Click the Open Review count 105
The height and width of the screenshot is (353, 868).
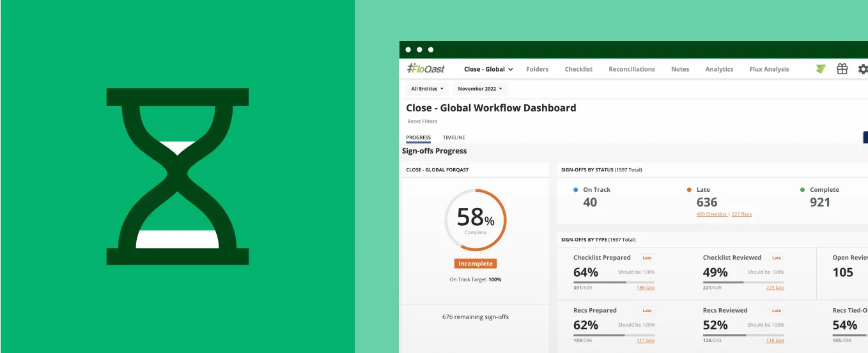click(843, 272)
